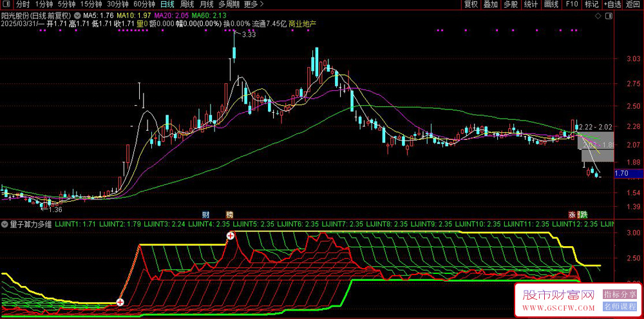The width and height of the screenshot is (644, 319).
Task: Click the diamond marker icon top right
Action: coord(598,15)
